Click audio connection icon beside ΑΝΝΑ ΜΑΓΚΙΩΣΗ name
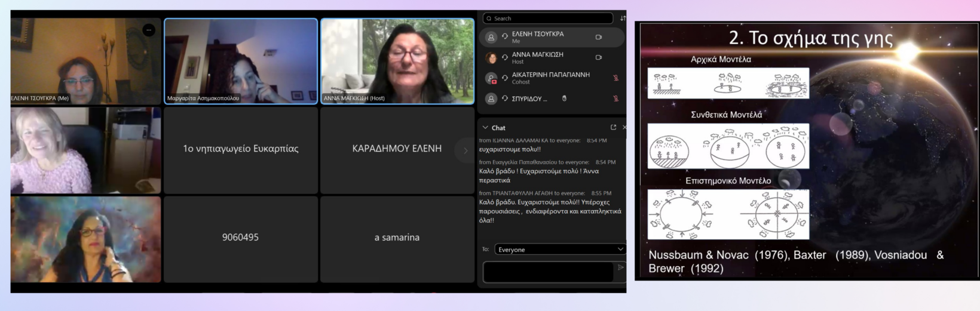 click(x=505, y=57)
